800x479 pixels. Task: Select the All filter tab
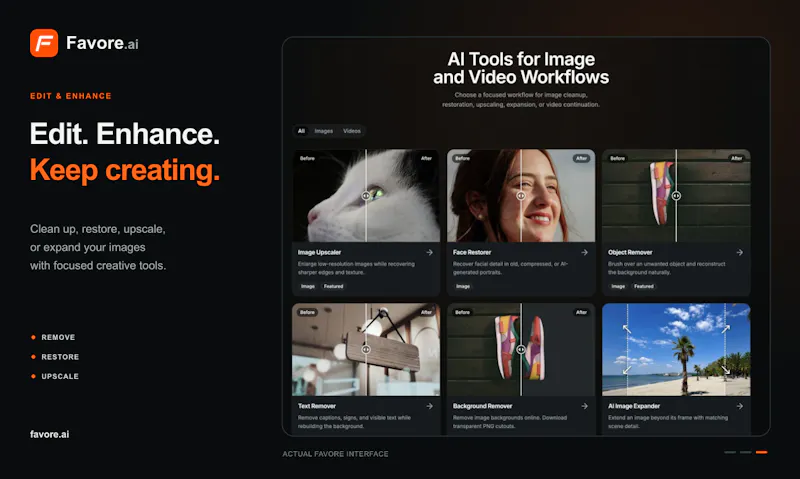tap(302, 131)
